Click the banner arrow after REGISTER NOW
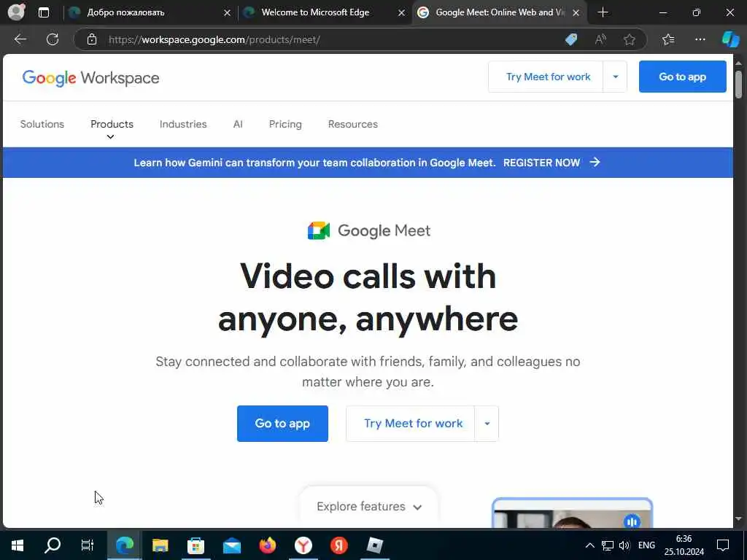 tap(595, 163)
